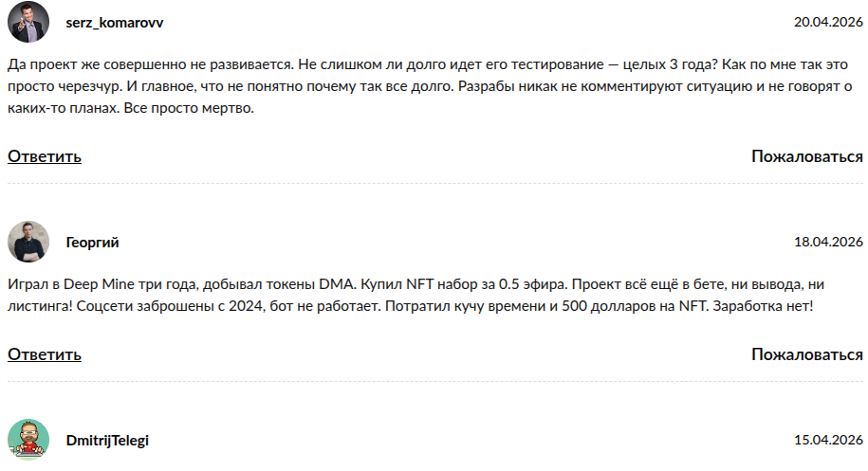Click dashed divider below serz_komarovv's comment
The width and height of the screenshot is (868, 471).
pos(435,184)
